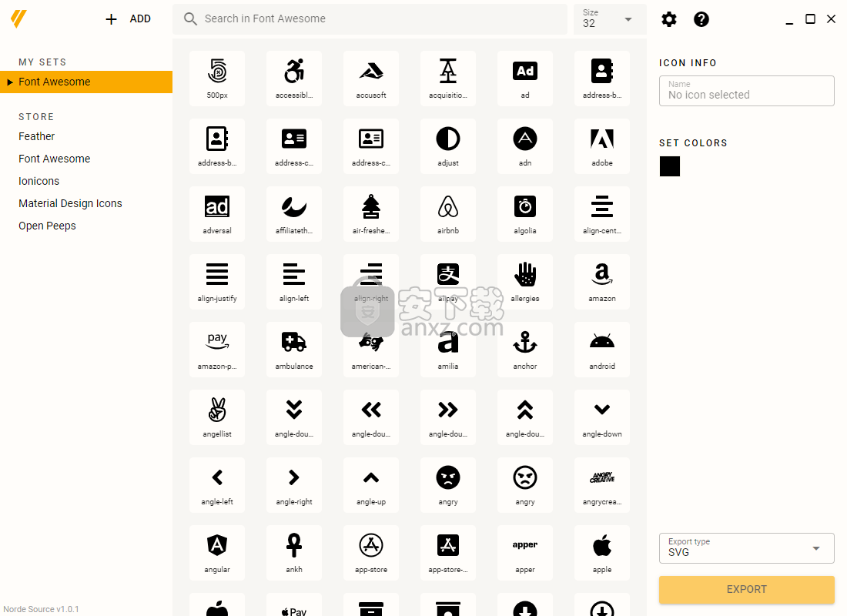Select the amazon icon
Image resolution: width=847 pixels, height=616 pixels.
coord(602,282)
